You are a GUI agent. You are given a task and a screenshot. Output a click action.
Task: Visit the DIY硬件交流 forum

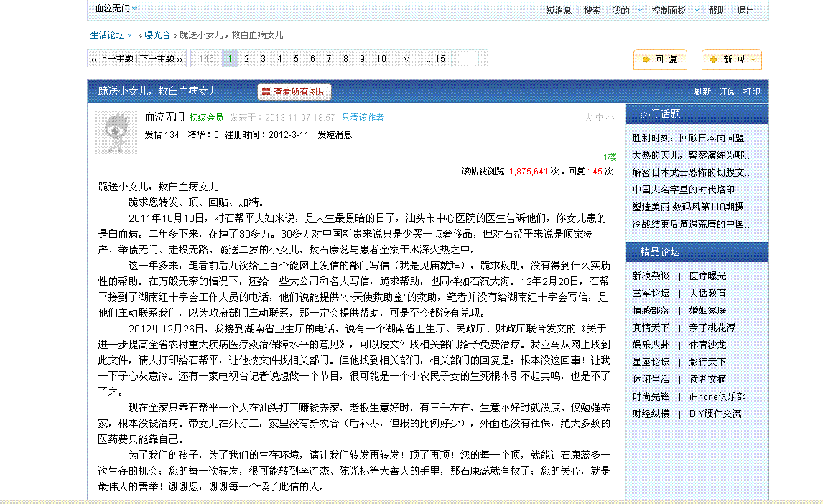tap(715, 414)
